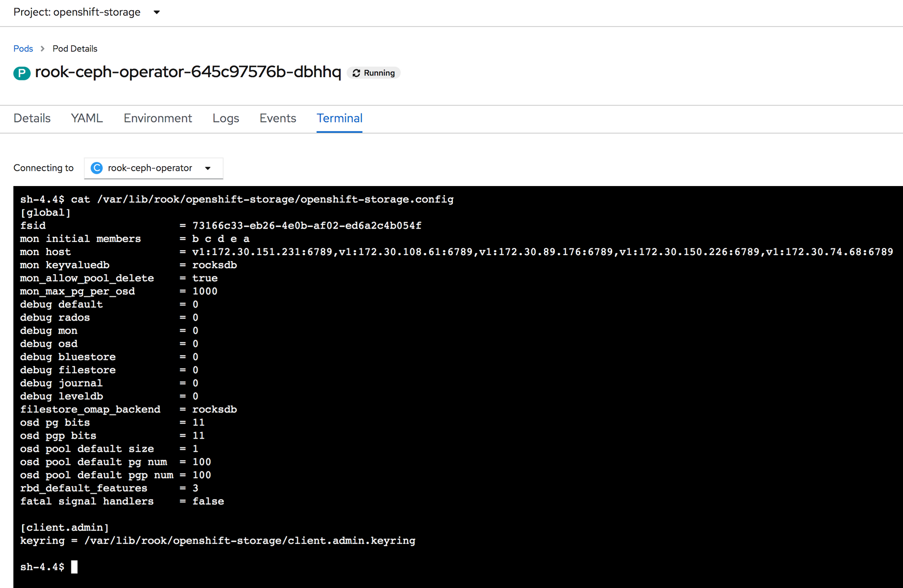This screenshot has height=588, width=903.
Task: Click the terminal cursor at sh-4.4$ prompt
Action: coord(74,567)
